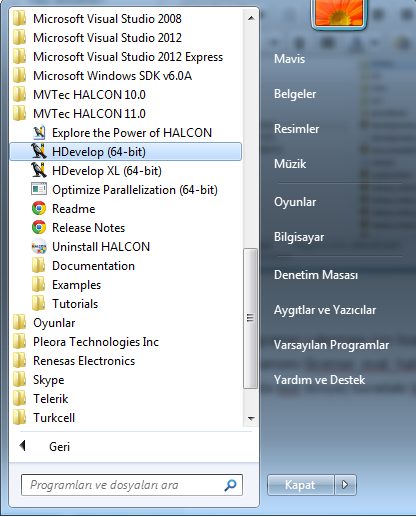Click the Kapat shutdown button
416x517 pixels.
coord(300,485)
